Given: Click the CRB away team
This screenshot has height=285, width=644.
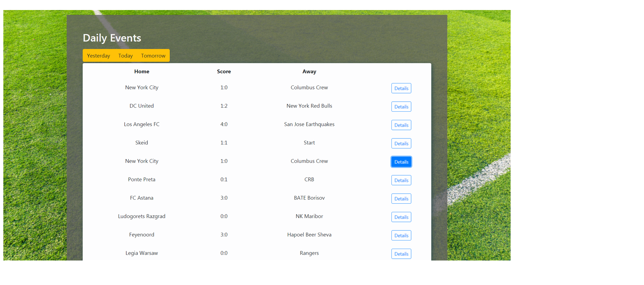Looking at the screenshot, I should click(x=309, y=179).
